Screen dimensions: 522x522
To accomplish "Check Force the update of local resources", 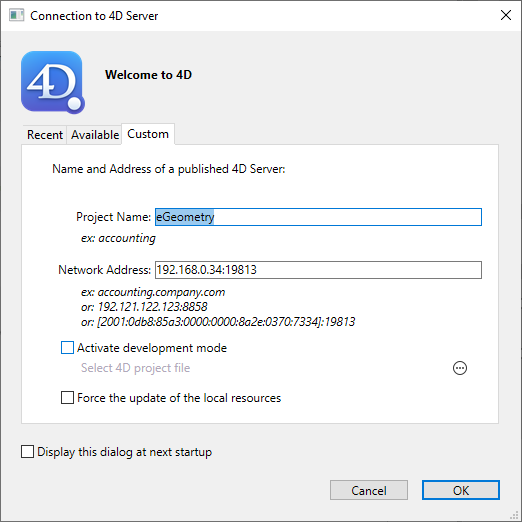I will coord(67,397).
